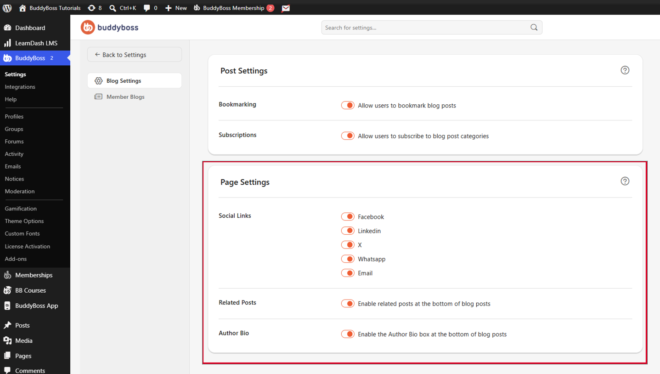This screenshot has width=660, height=374.
Task: Click Back to Settings button
Action: (135, 55)
